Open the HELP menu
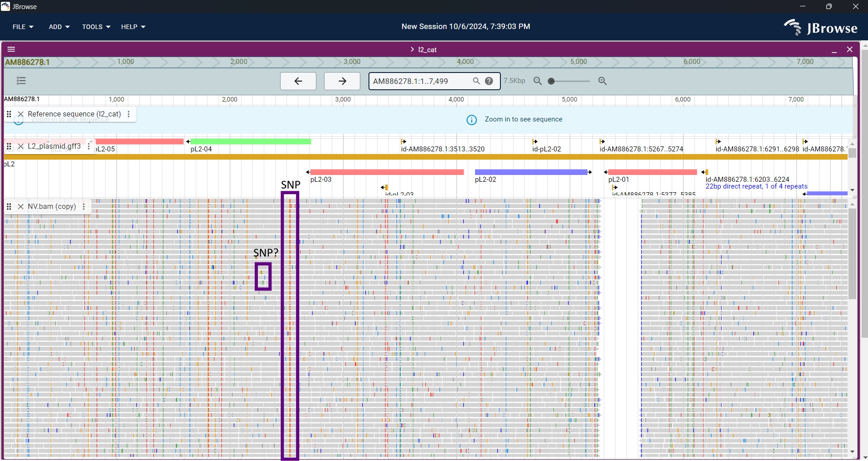Viewport: 868px width, 461px height. (133, 27)
